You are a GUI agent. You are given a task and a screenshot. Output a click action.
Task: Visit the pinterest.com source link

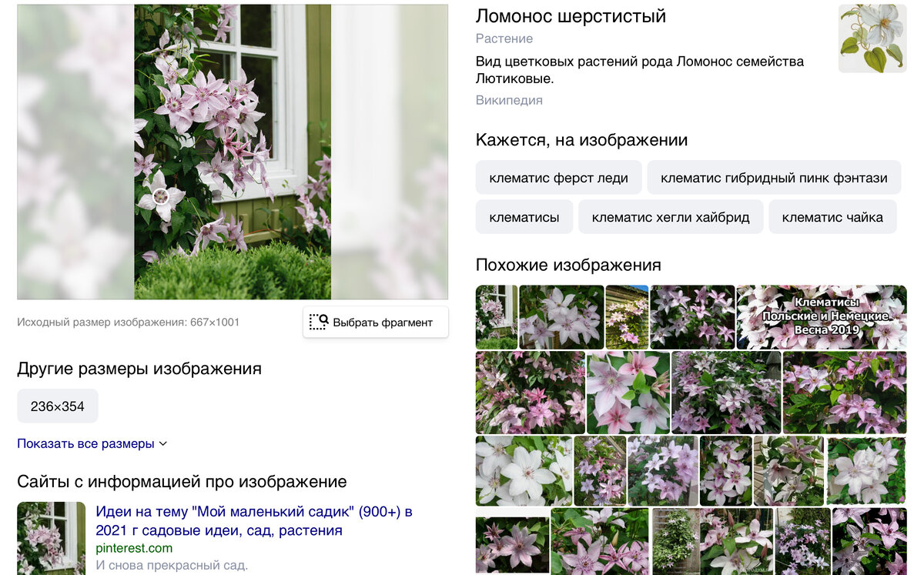coord(134,548)
